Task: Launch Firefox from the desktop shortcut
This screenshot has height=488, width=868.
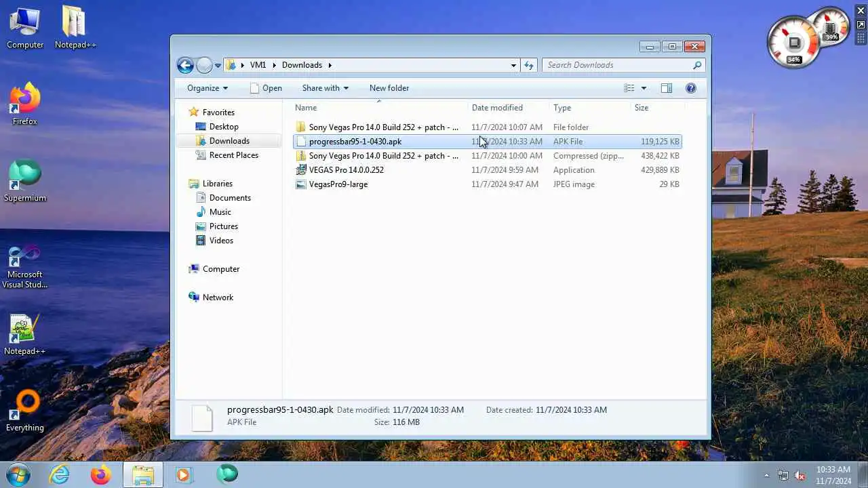Action: [25, 104]
